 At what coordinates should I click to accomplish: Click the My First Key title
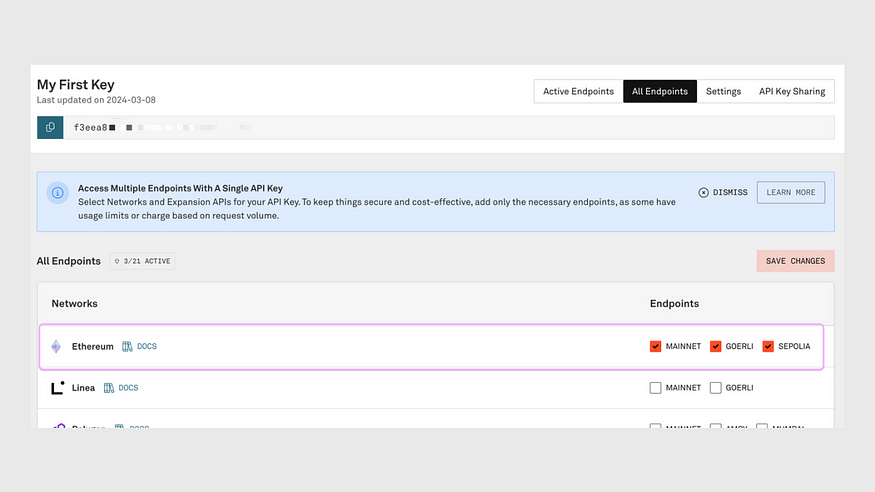pos(75,85)
